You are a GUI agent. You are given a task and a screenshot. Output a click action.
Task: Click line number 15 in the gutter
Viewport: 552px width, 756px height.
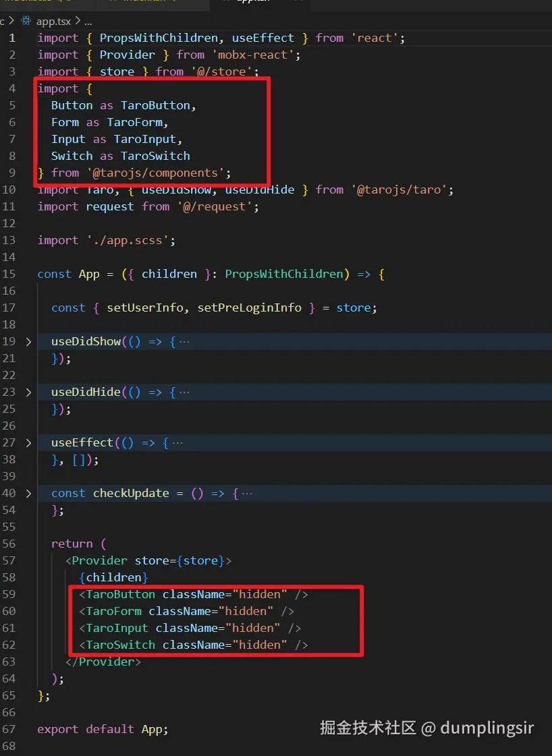pyautogui.click(x=9, y=274)
